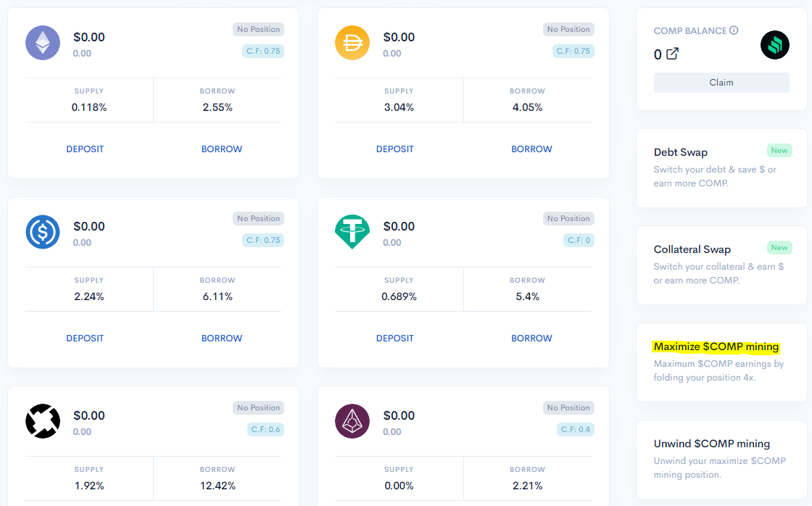
Task: Open the Collateral Swap card
Action: point(721,265)
